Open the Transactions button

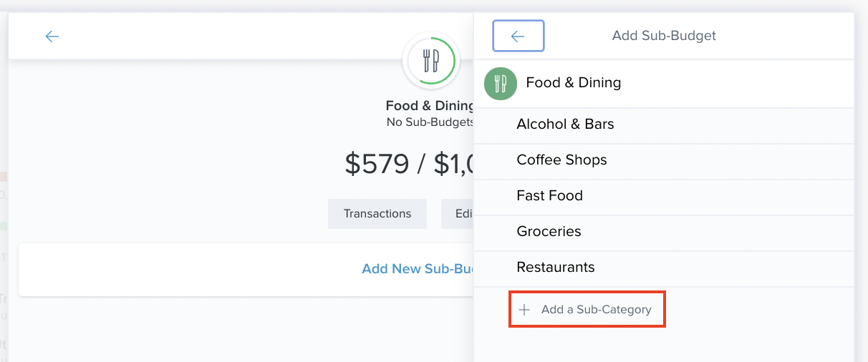click(377, 214)
